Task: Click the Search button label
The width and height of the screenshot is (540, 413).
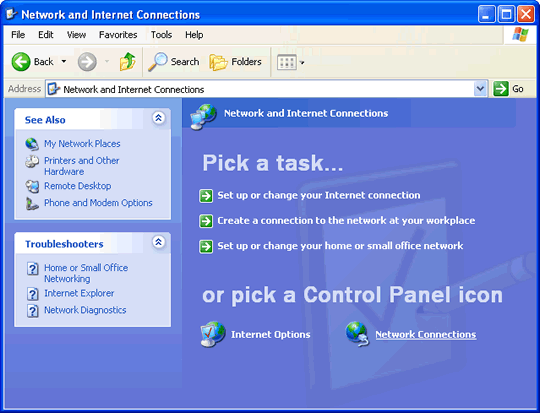Action: tap(185, 62)
